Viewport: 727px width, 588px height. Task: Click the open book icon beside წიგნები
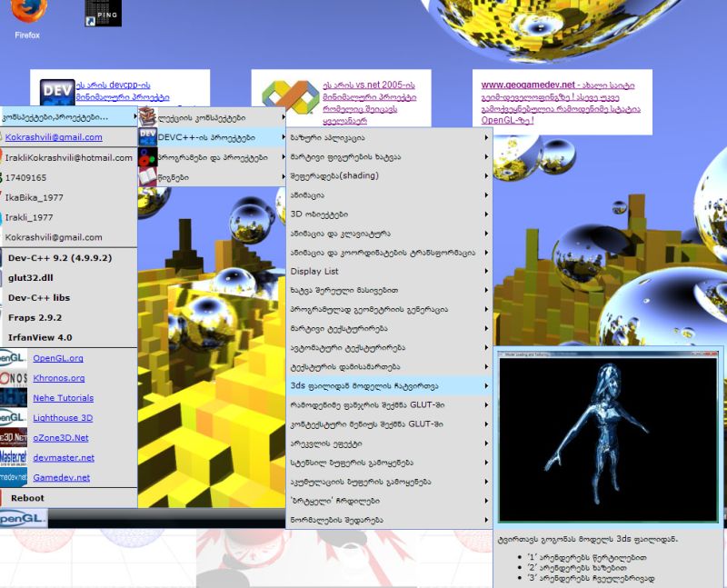147,177
